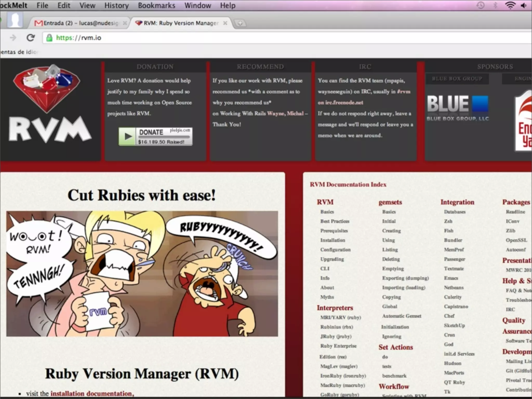Click the RVM comic strip image
This screenshot has height=399, width=532.
(x=142, y=274)
